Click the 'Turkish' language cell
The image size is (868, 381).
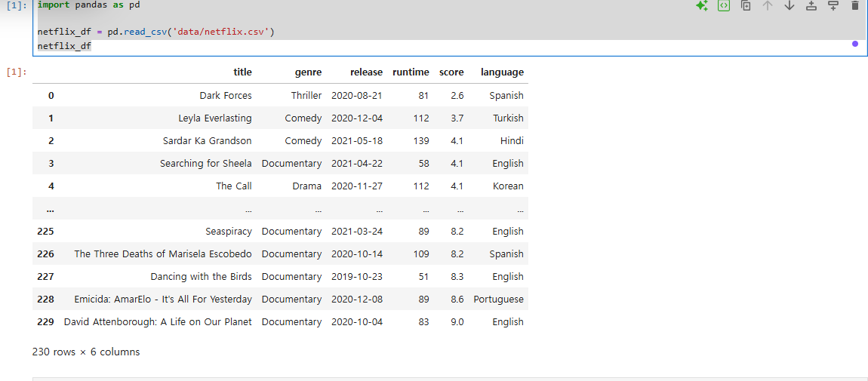(x=508, y=118)
